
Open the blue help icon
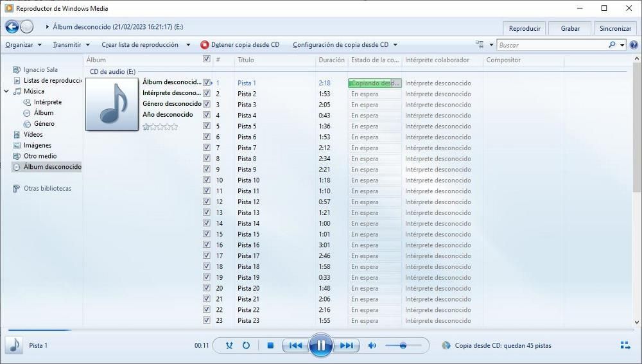click(x=634, y=45)
